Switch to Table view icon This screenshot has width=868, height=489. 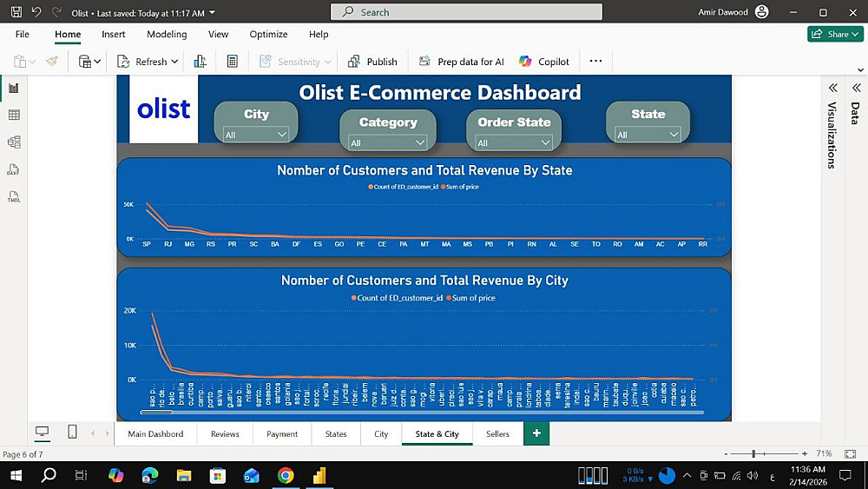point(14,115)
